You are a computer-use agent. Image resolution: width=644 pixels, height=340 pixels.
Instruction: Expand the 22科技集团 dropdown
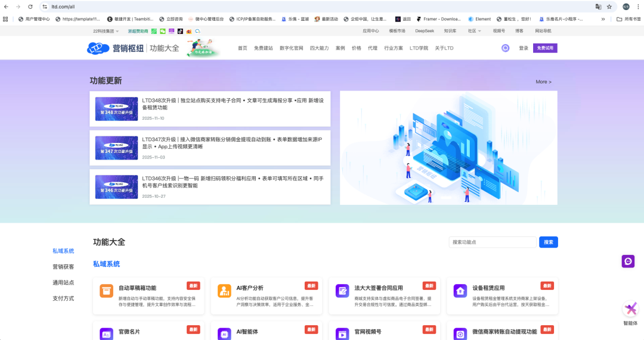(x=106, y=31)
